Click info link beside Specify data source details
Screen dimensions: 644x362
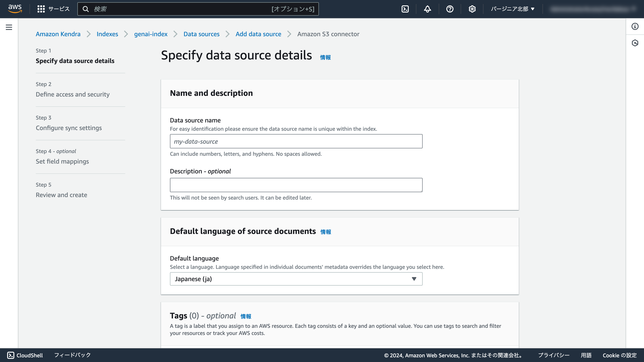click(x=325, y=57)
